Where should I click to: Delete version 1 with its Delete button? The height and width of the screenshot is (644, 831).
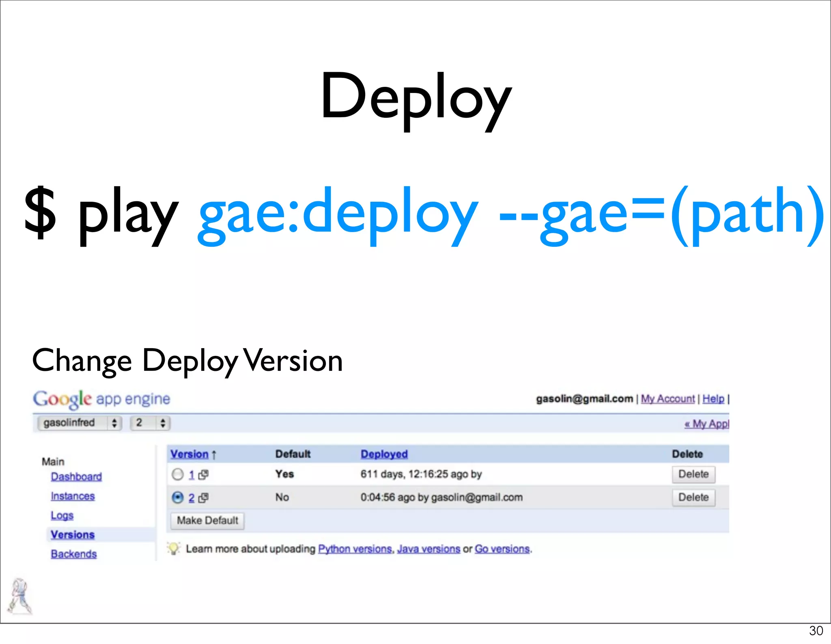pos(693,474)
